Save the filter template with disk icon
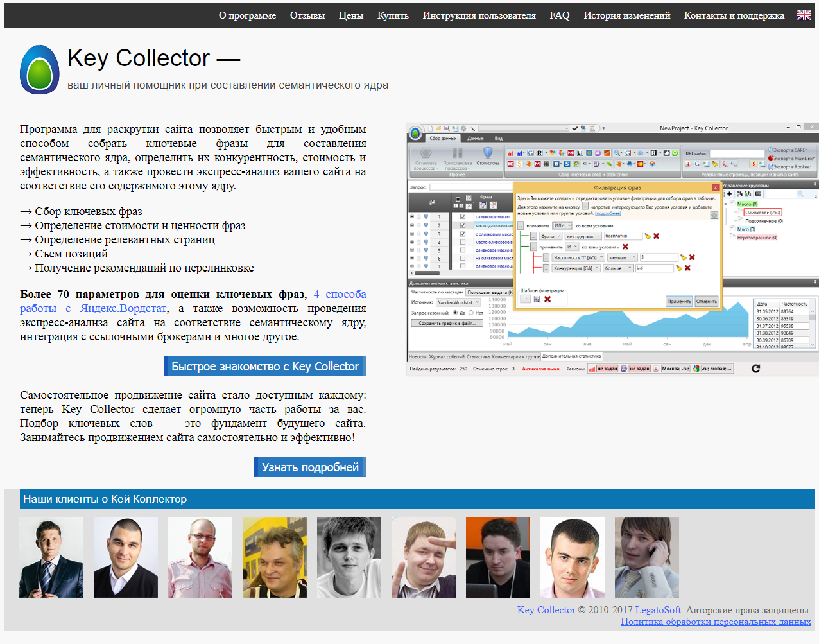 pyautogui.click(x=537, y=300)
